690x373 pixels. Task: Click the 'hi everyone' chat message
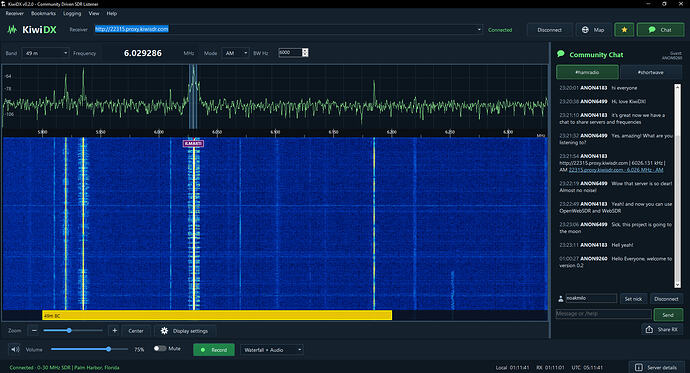624,88
